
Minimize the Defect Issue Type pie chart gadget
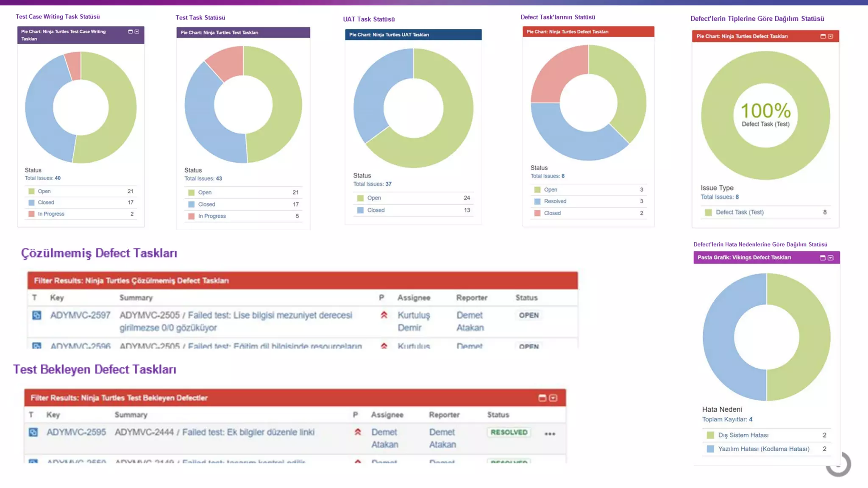coord(823,36)
